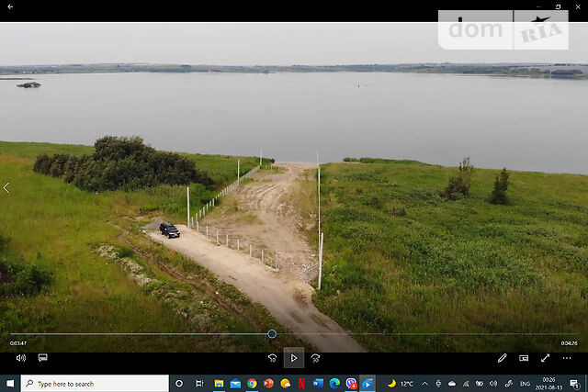Go back with the top-left arrow
Image resolution: width=588 pixels, height=392 pixels.
(x=10, y=6)
